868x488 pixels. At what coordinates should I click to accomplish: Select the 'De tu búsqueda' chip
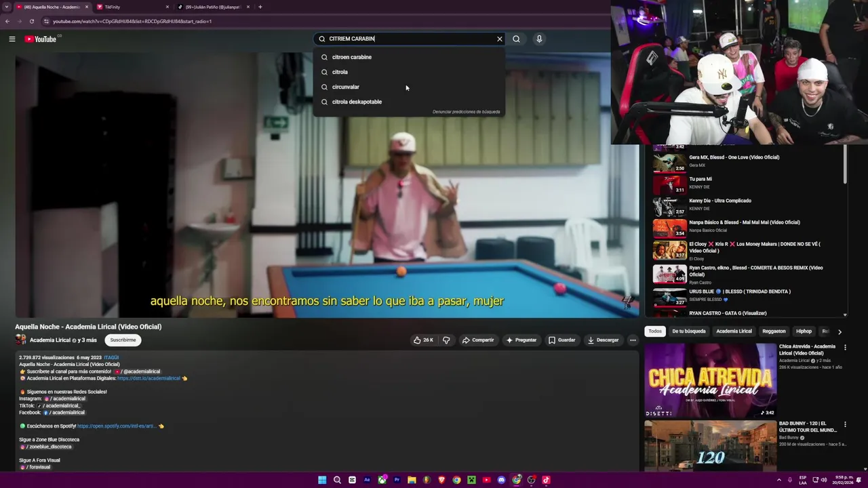[689, 331]
